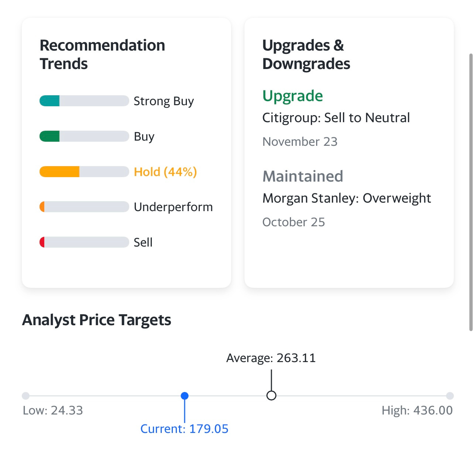476x461 pixels.
Task: Open Morgan Stanley: Overweight details
Action: click(347, 198)
